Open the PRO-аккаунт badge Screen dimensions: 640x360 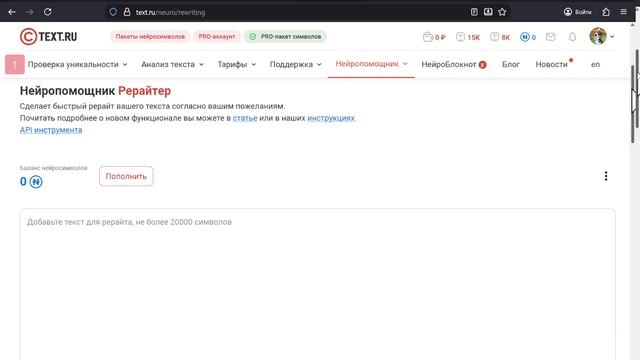point(217,36)
